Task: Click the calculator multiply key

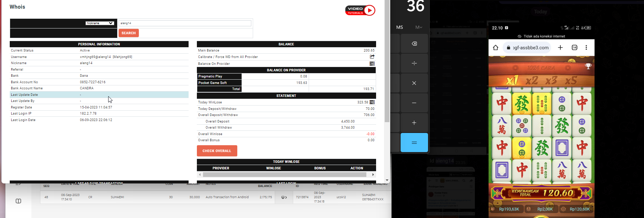Action: pos(414,83)
